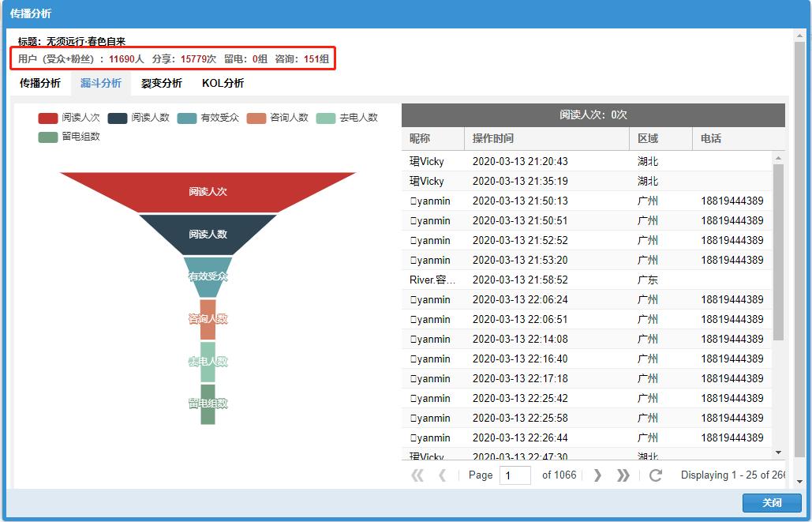
Task: Go to the previous page
Action: [x=442, y=475]
